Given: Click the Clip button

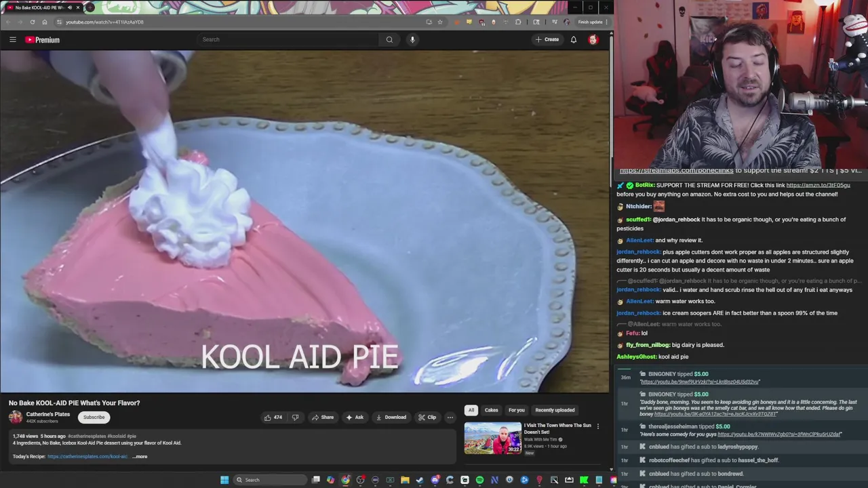Looking at the screenshot, I should (x=427, y=418).
